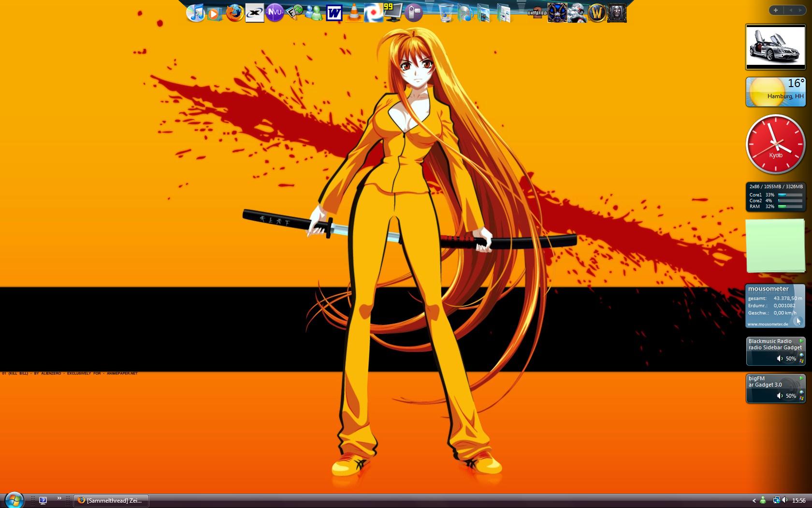Click the Blackmusic Radio globe icon

pyautogui.click(x=801, y=356)
